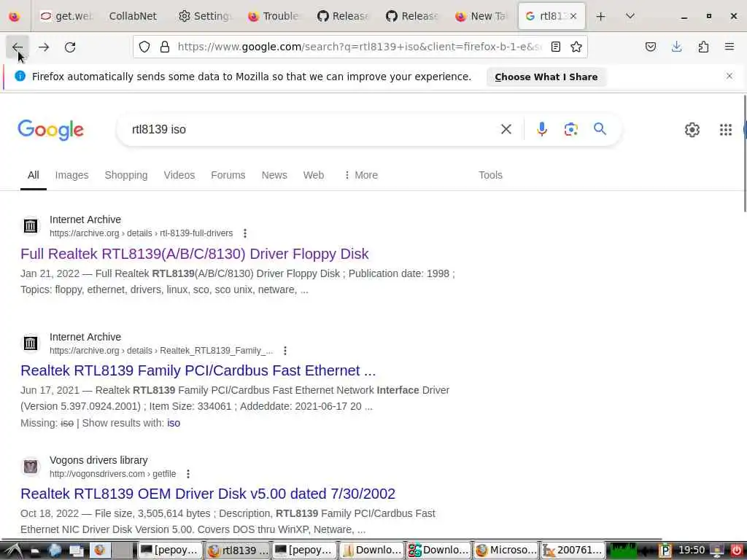Open options for the Vogons drivers library result
Viewport: 747px width, 560px height.
[188, 474]
